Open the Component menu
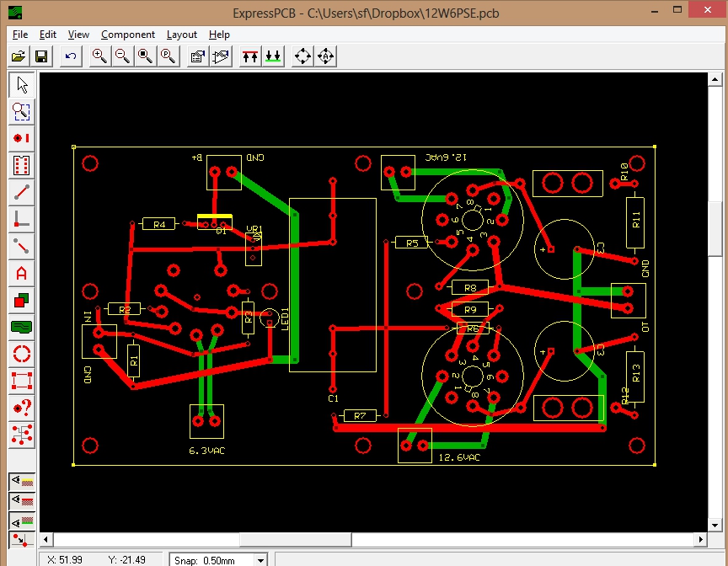The image size is (728, 566). tap(128, 35)
